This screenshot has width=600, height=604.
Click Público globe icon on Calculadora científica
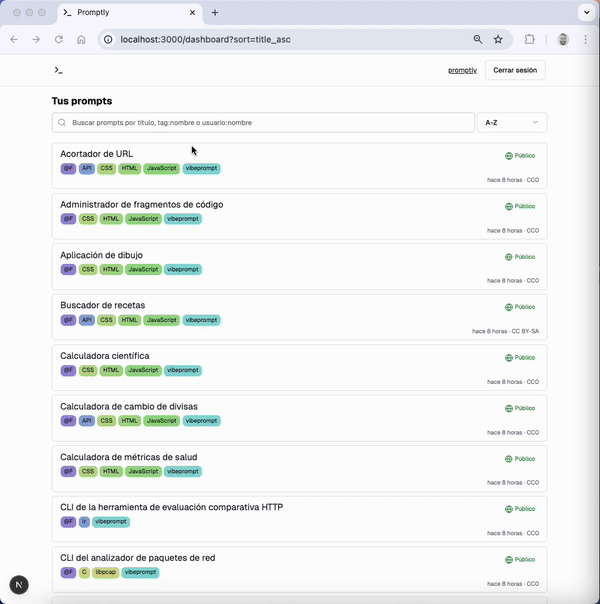point(509,358)
